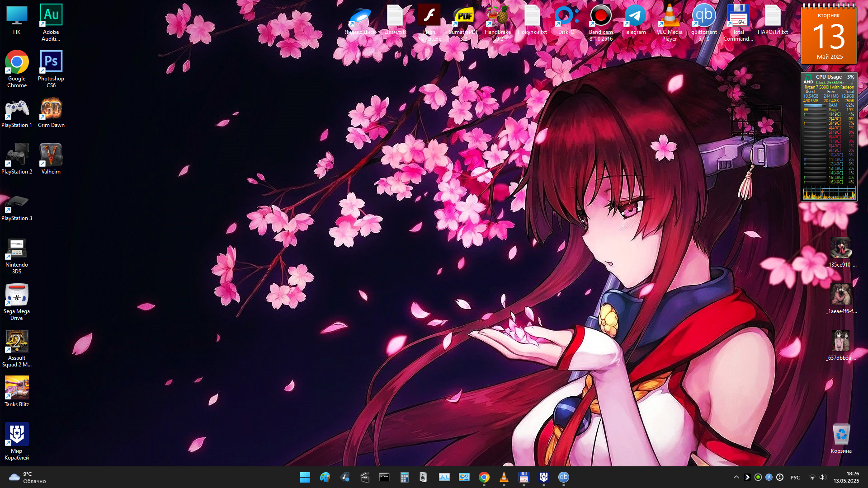
Task: Select the ПК desktop icon
Action: tap(17, 20)
